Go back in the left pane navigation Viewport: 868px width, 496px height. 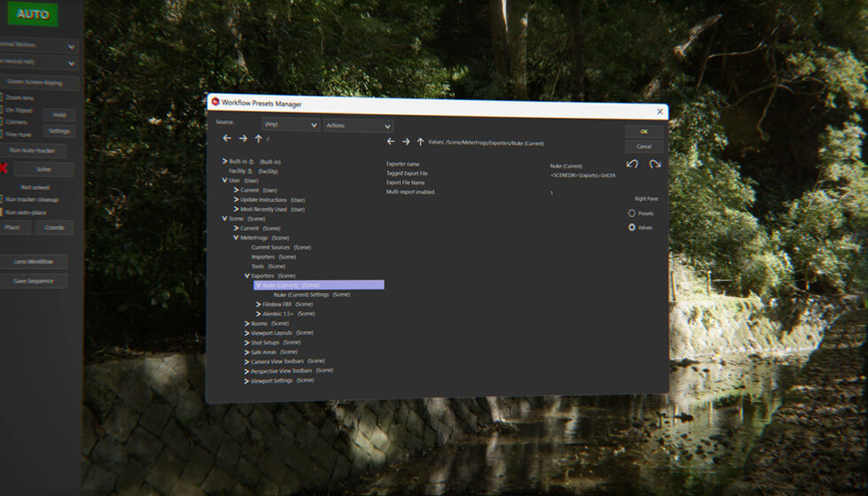(x=227, y=138)
